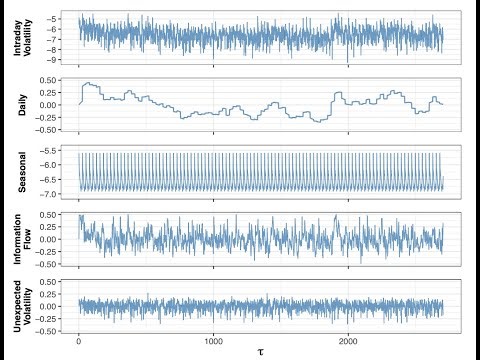The image size is (480, 360).
Task: Click the '0.00' tick in Daily panel
Action: point(48,105)
